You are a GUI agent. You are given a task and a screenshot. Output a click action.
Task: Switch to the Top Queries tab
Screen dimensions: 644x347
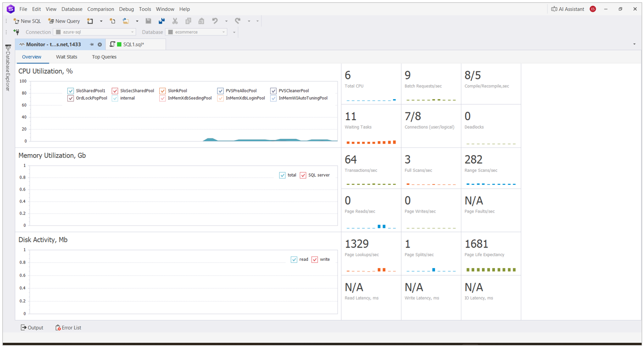[x=104, y=57]
